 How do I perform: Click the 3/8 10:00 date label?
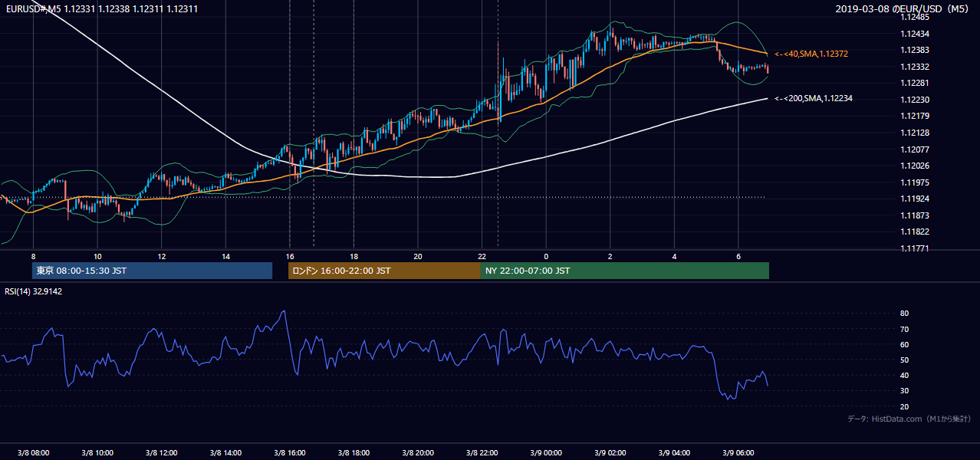(x=97, y=452)
